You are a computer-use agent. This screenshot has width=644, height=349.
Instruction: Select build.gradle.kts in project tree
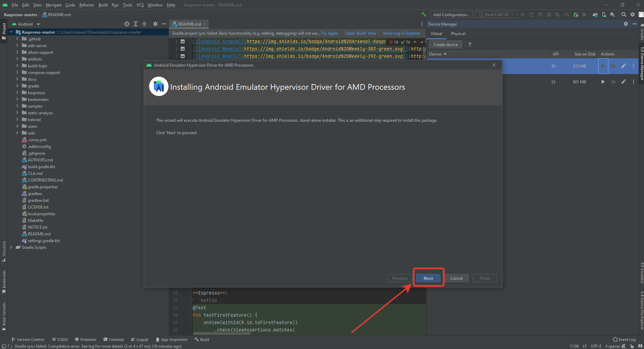pyautogui.click(x=41, y=166)
